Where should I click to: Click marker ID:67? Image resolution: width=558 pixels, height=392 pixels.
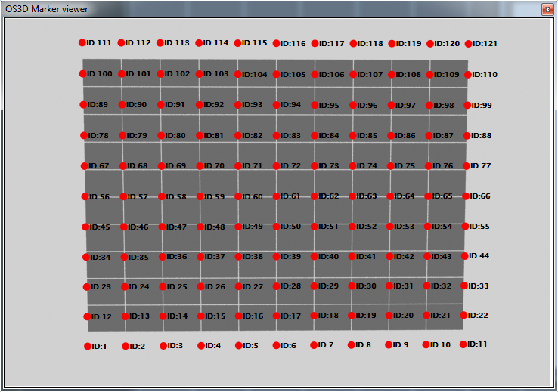point(85,166)
